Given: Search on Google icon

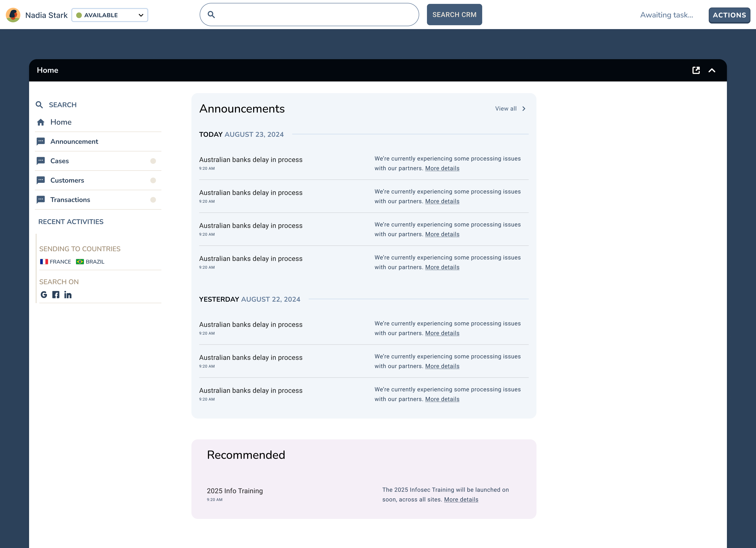Looking at the screenshot, I should tap(44, 295).
